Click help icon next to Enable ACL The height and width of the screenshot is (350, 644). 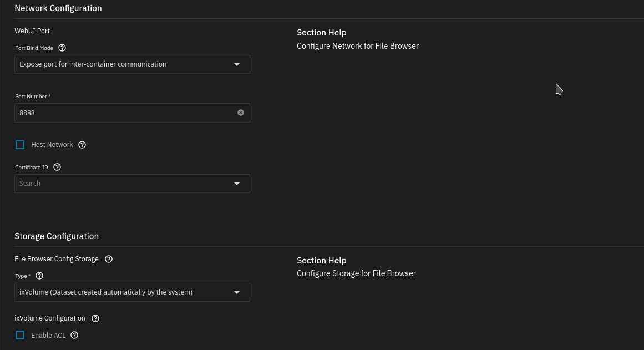[74, 335]
